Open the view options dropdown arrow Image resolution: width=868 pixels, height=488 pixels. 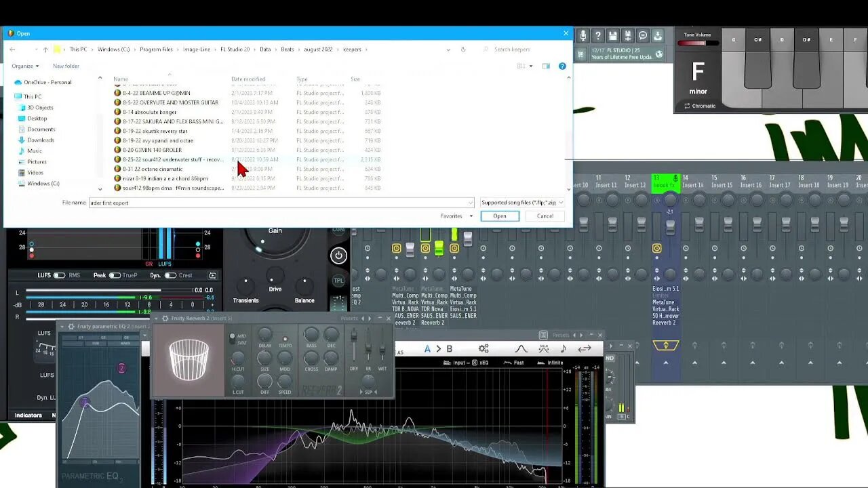coord(531,66)
